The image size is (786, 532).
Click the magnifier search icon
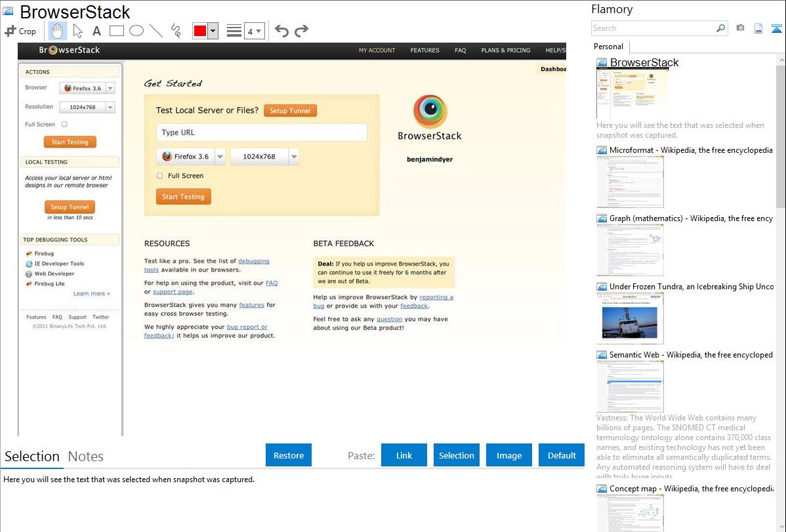click(x=720, y=28)
